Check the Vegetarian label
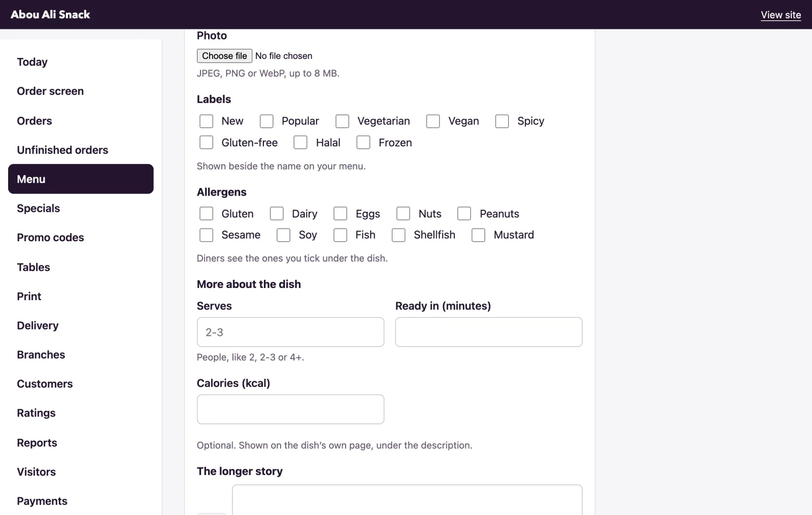 click(x=342, y=121)
